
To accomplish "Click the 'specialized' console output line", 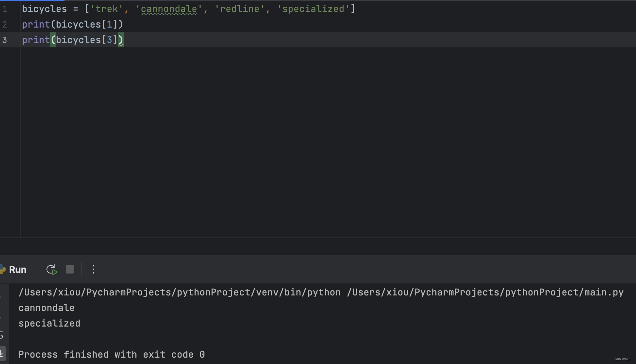I will click(50, 323).
